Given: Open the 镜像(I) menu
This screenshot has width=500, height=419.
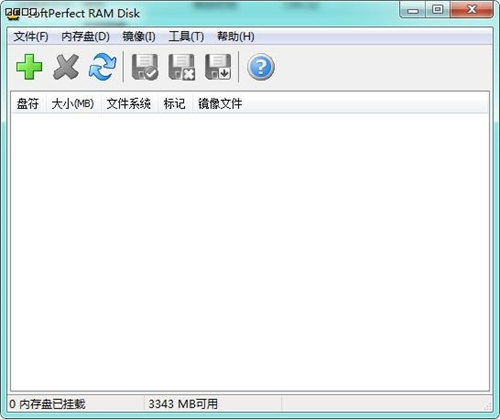Looking at the screenshot, I should point(139,36).
